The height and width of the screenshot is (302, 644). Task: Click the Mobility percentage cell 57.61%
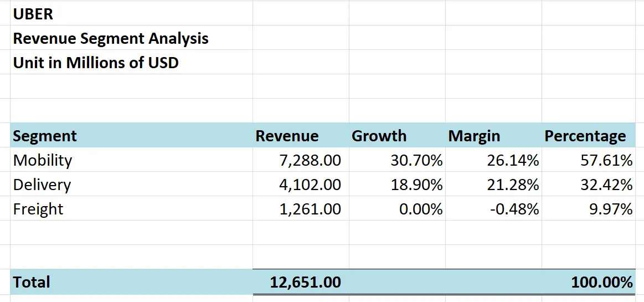[606, 160]
